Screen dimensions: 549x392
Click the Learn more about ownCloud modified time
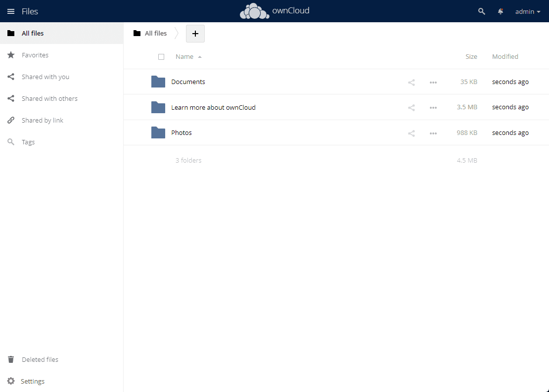click(x=510, y=107)
